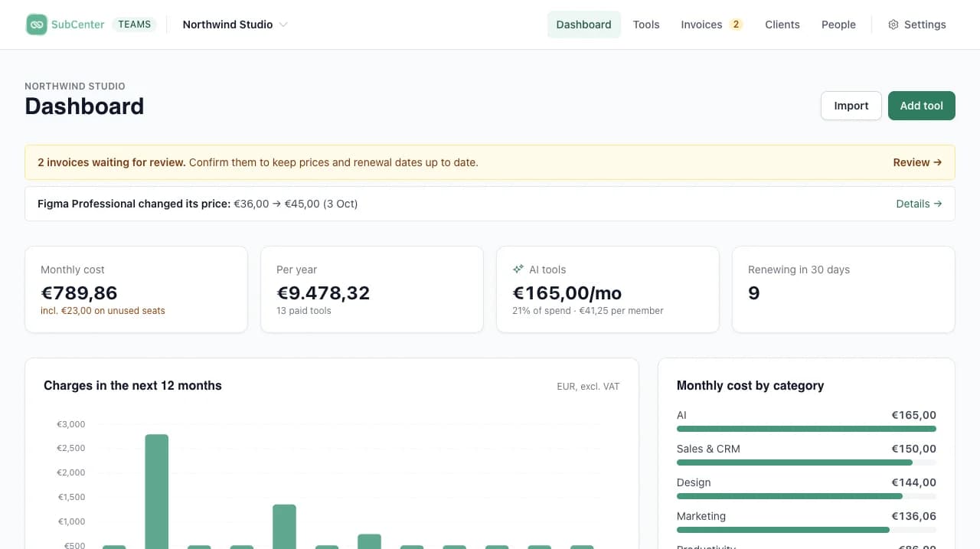Click the tallest bar in the charges chart
The image size is (980, 549).
157,492
